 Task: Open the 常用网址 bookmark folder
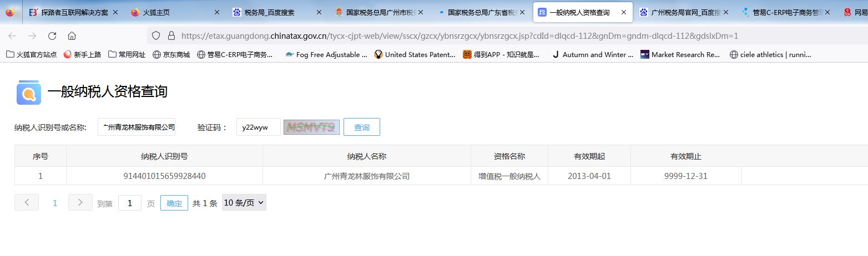(127, 54)
